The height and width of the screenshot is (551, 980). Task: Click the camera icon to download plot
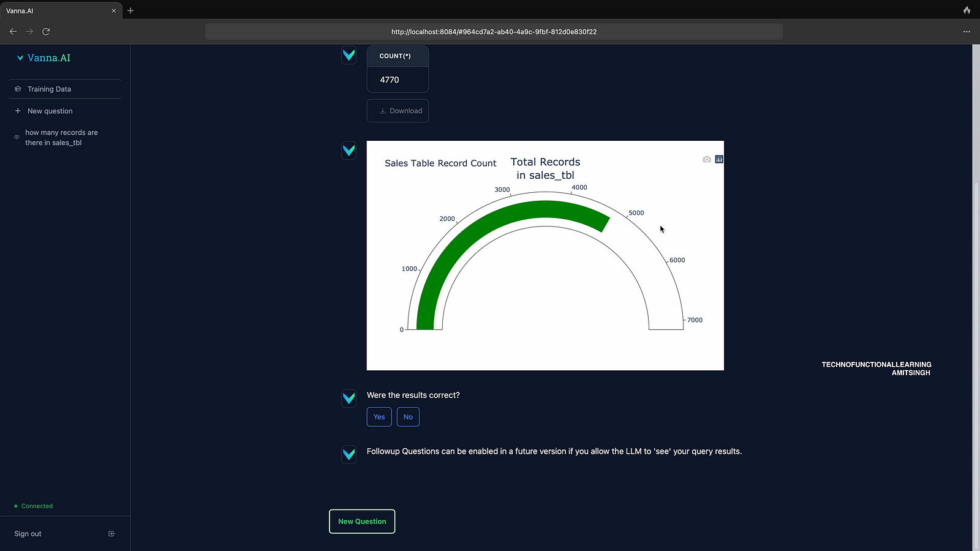pos(707,159)
